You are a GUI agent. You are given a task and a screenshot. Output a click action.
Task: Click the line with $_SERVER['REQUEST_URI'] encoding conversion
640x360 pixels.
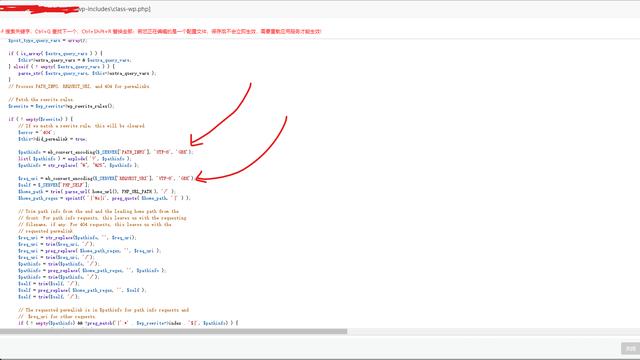(106, 178)
